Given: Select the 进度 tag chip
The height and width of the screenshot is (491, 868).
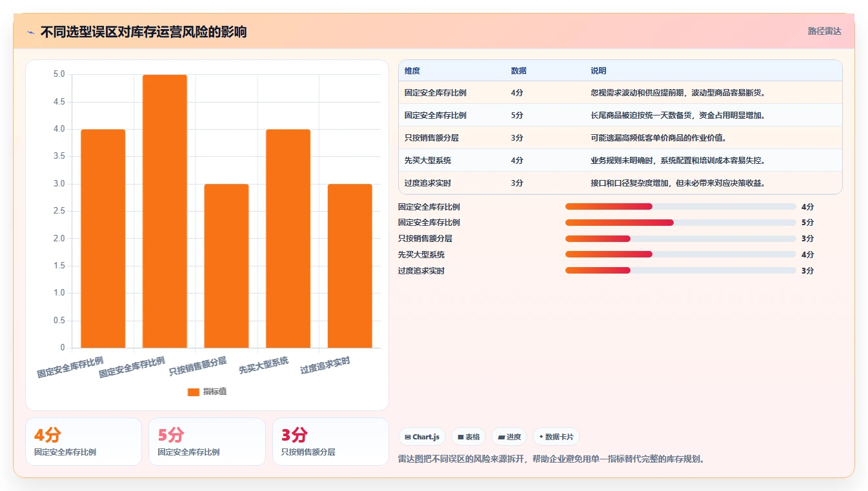Looking at the screenshot, I should 509,437.
